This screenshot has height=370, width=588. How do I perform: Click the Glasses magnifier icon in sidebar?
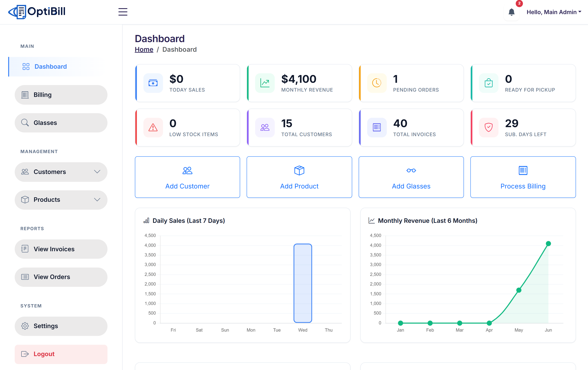point(25,123)
